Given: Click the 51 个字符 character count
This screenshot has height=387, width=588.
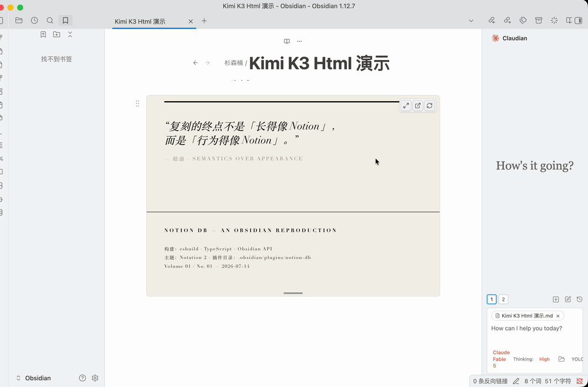Looking at the screenshot, I should (558, 381).
